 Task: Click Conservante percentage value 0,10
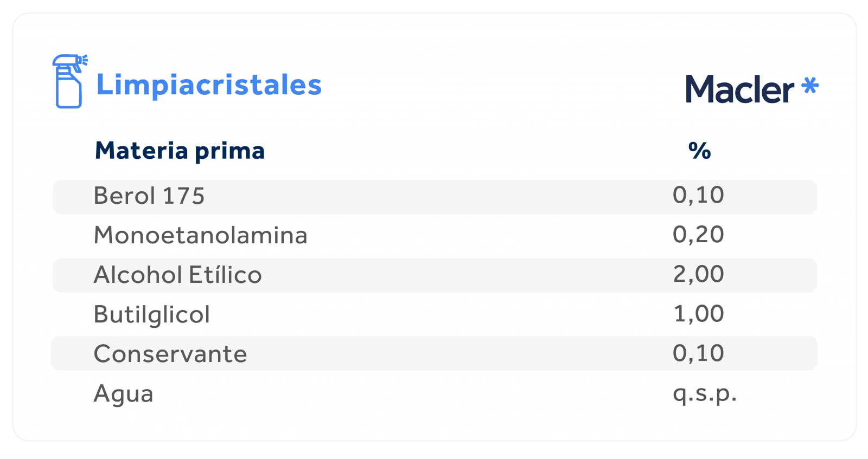698,353
